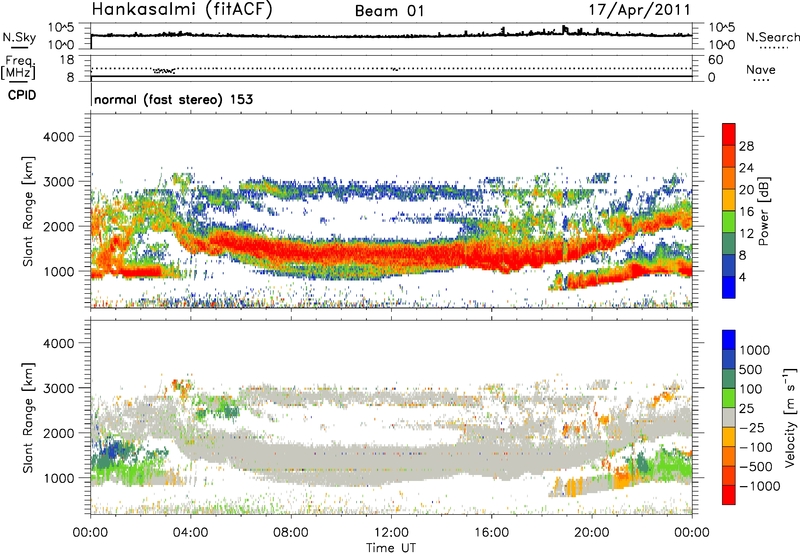This screenshot has width=800, height=554.
Task: Click the 4000 tick of power panel
Action: tap(58, 137)
